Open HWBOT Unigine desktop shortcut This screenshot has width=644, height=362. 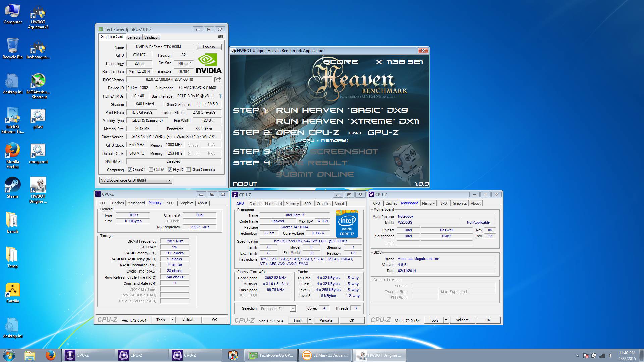tap(38, 190)
